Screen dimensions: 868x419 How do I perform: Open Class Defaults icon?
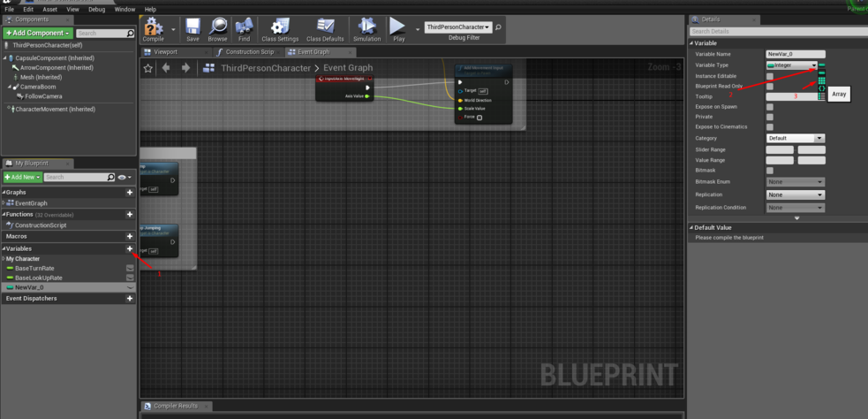pyautogui.click(x=325, y=27)
